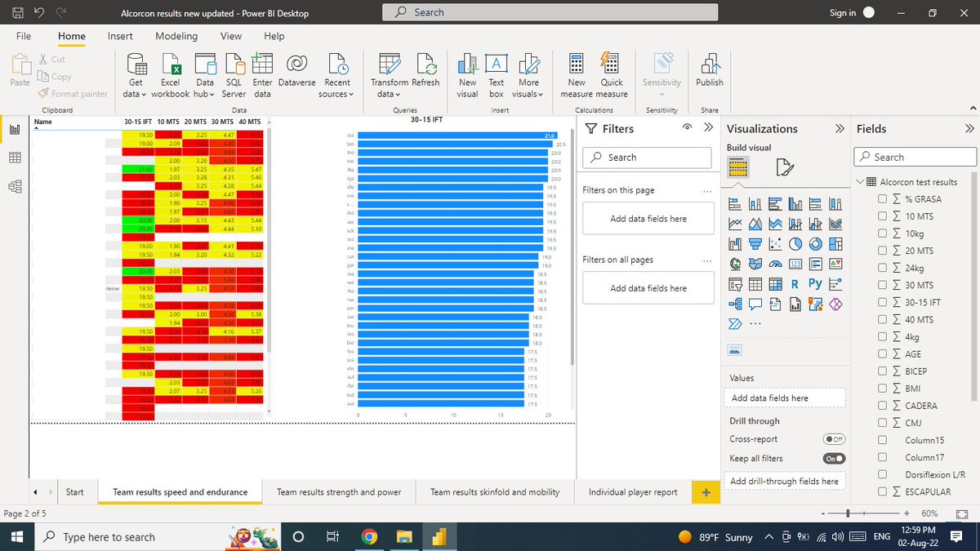
Task: Select the pie chart visualization icon
Action: coord(795,243)
